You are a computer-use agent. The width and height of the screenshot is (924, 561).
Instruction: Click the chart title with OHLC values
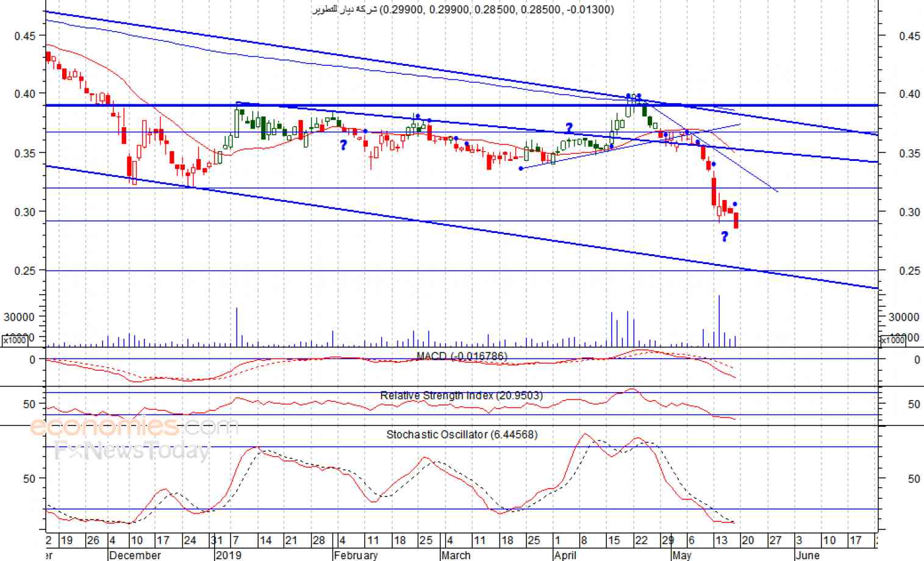click(464, 9)
